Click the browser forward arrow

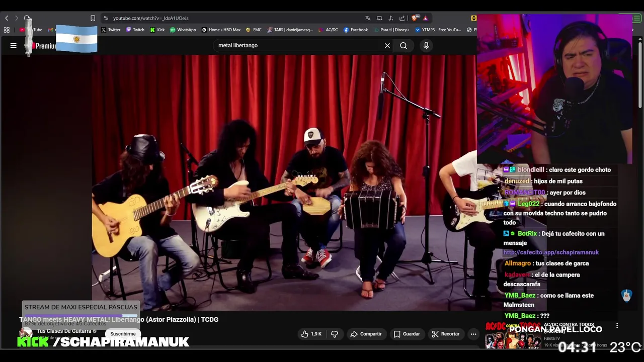pos(17,18)
